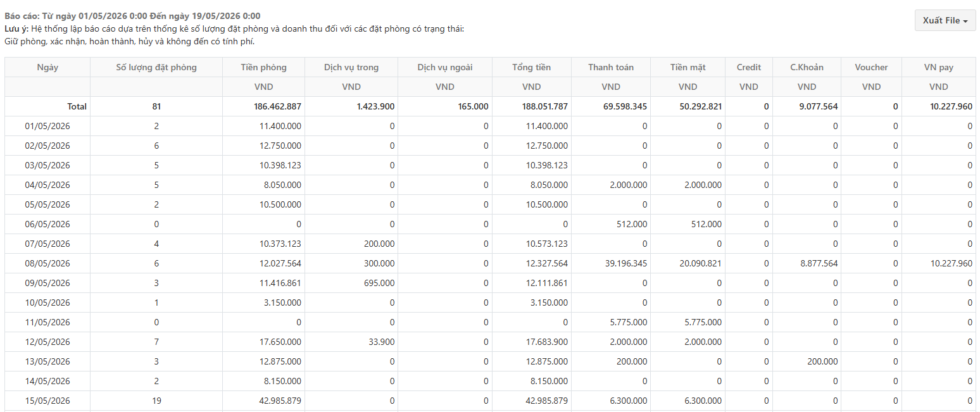
Task: Open the Xuất File dropdown
Action: (x=945, y=20)
